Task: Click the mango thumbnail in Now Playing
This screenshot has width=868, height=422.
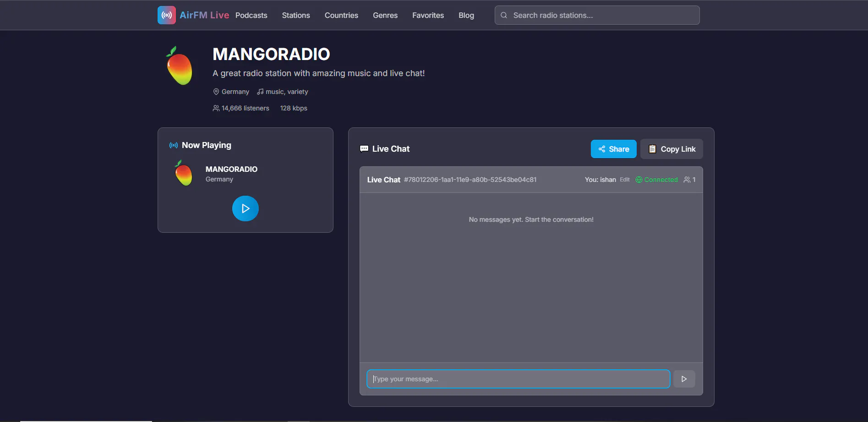Action: (x=184, y=173)
